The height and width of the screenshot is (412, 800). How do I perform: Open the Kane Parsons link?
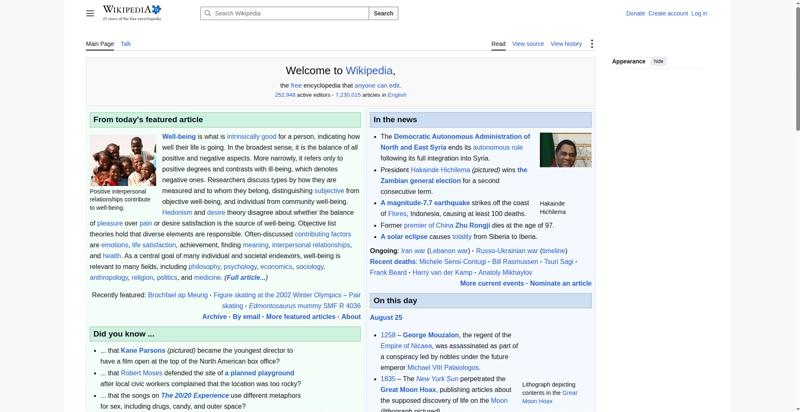143,350
